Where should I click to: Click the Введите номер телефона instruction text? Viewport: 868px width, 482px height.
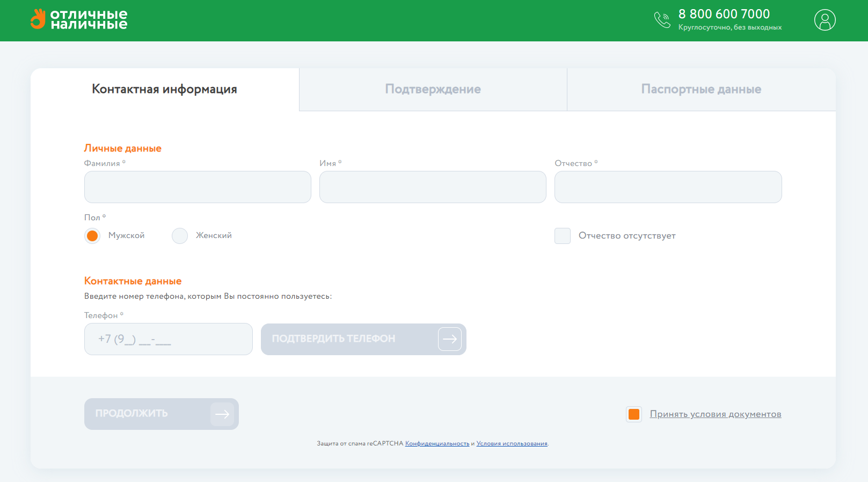click(x=208, y=297)
